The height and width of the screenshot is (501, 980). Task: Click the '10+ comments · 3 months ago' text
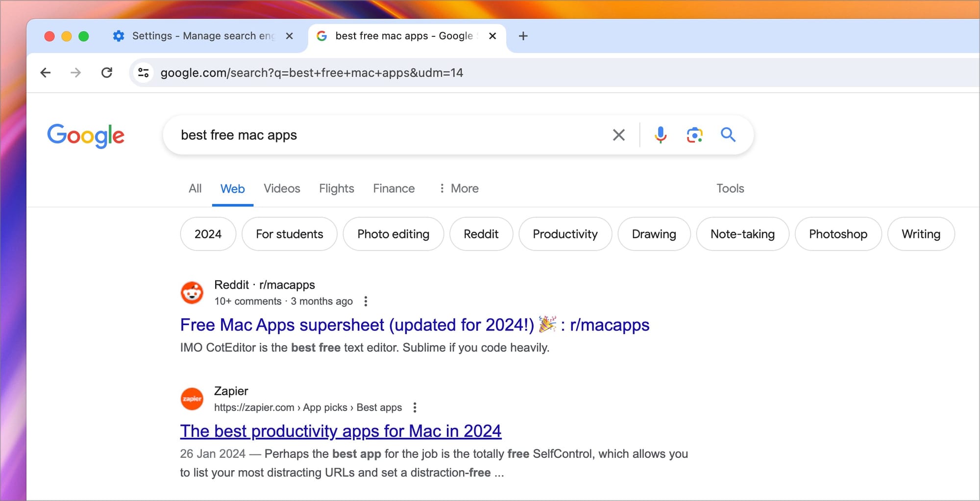click(x=283, y=302)
